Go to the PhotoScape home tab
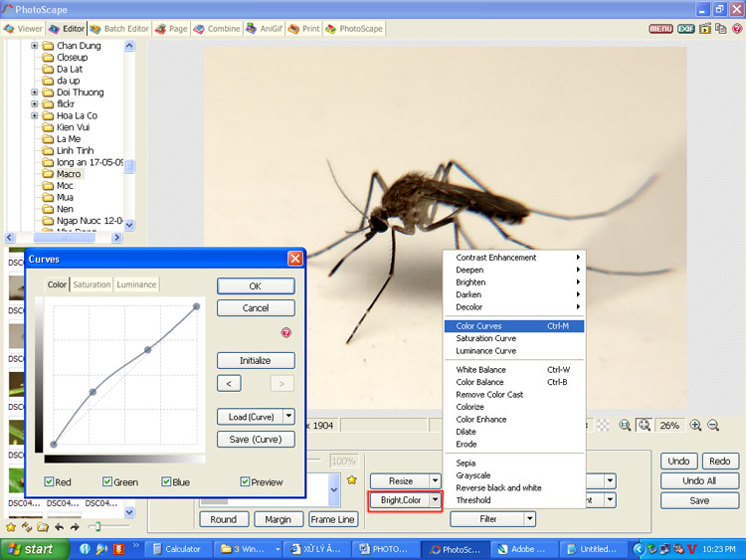This screenshot has height=560, width=746. 354,29
